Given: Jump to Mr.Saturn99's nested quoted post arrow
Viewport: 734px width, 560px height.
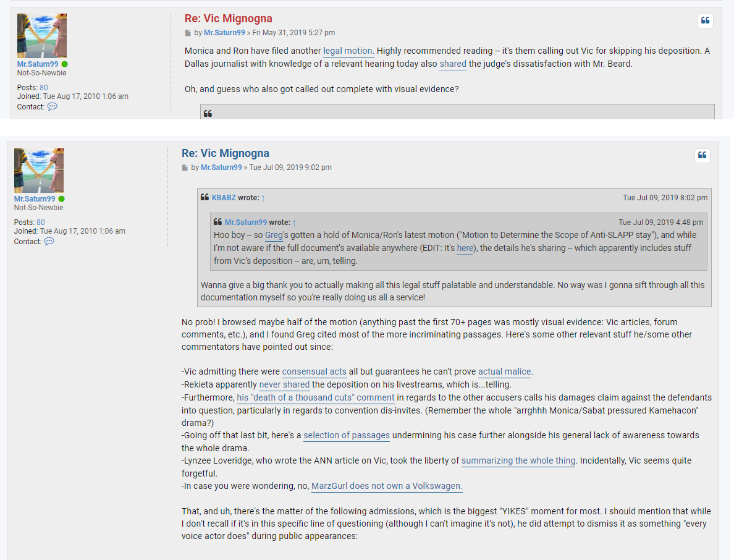Looking at the screenshot, I should point(294,223).
